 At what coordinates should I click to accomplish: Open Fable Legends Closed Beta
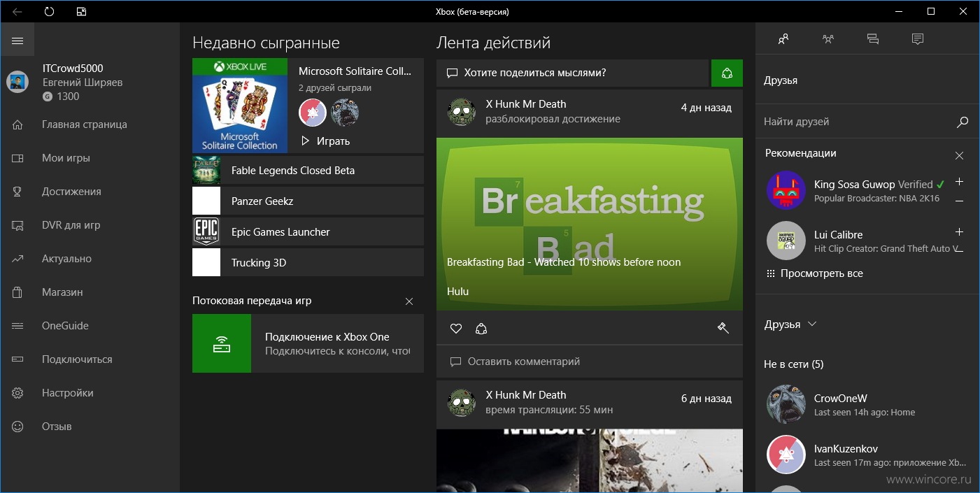(x=308, y=170)
